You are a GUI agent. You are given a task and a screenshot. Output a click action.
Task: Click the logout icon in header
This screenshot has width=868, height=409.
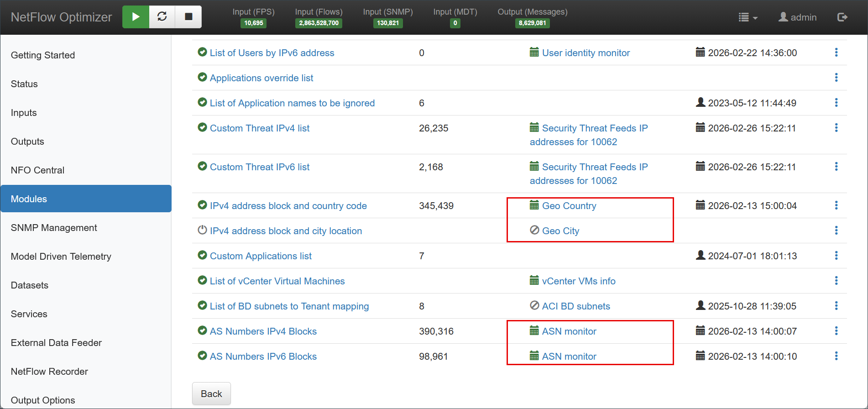tap(842, 17)
